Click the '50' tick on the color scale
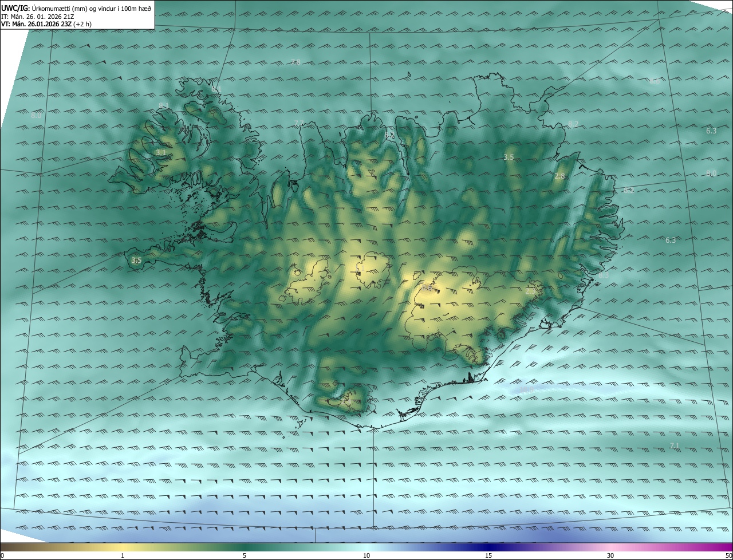Viewport: 733px width, 560px height. [x=728, y=555]
